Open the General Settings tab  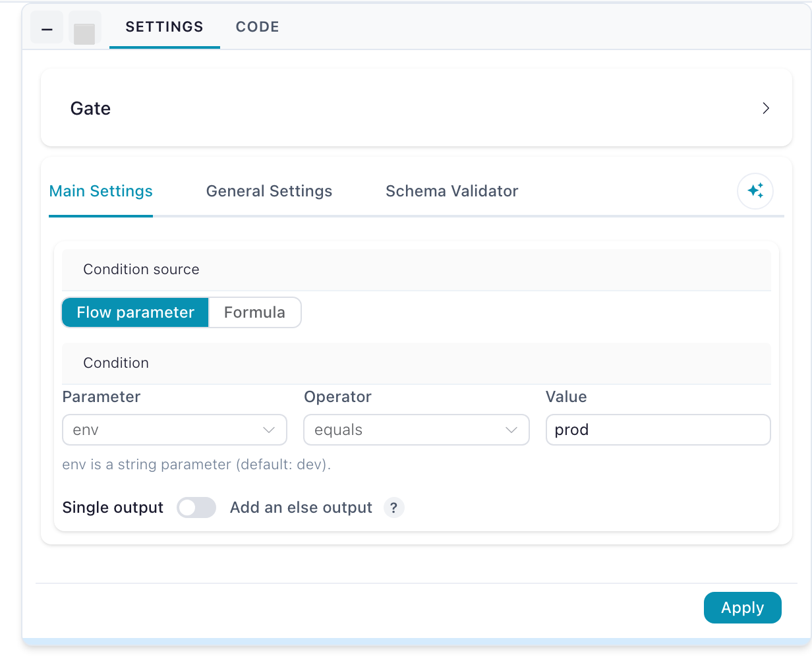(269, 191)
